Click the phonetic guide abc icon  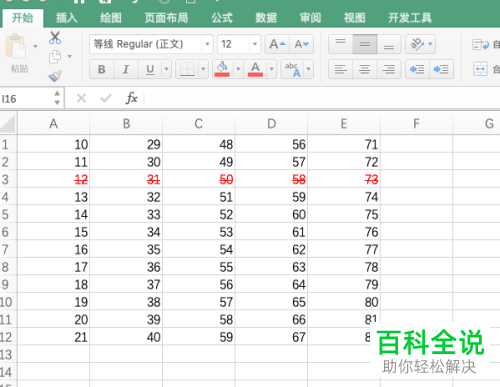click(x=292, y=69)
